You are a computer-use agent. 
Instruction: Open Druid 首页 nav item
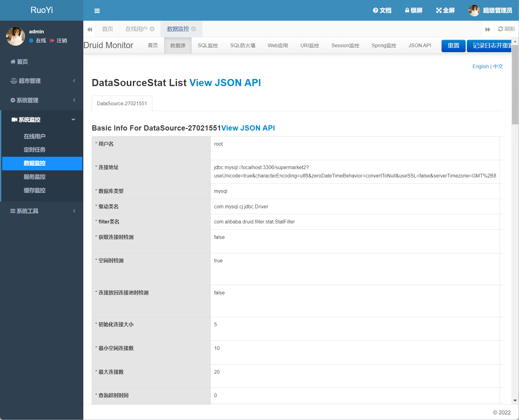point(153,46)
